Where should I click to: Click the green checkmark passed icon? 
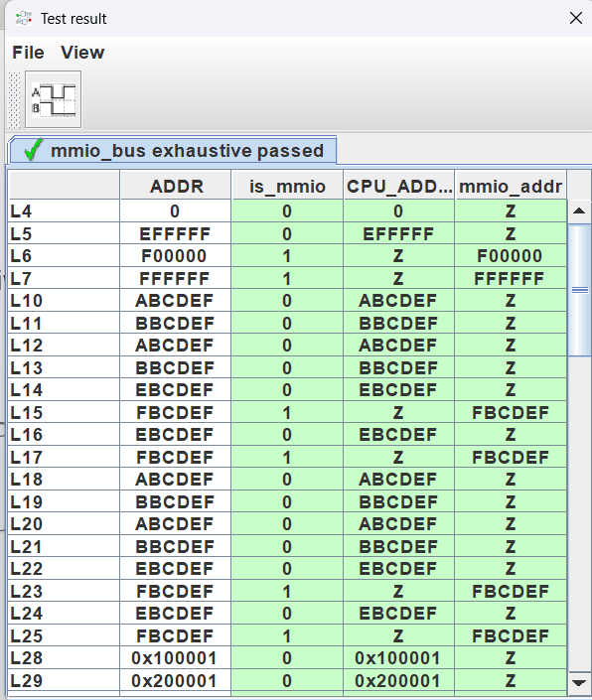(x=33, y=150)
